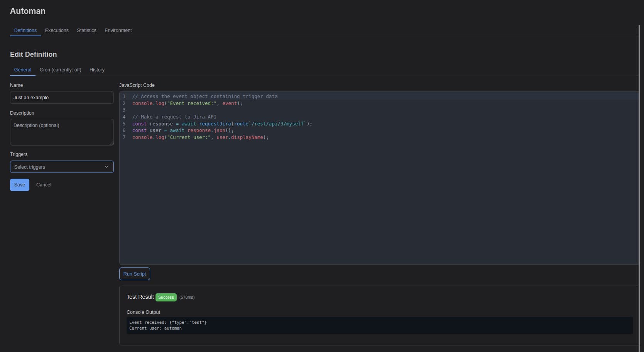View the History tab
644x352 pixels.
[x=97, y=70]
